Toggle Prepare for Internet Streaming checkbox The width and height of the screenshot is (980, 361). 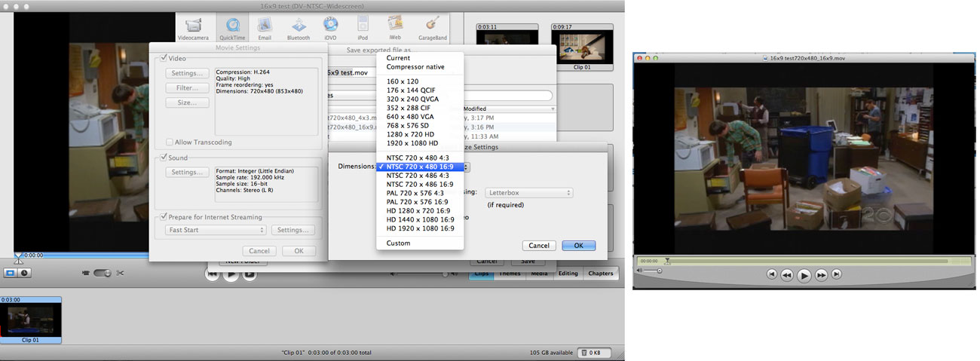click(163, 217)
